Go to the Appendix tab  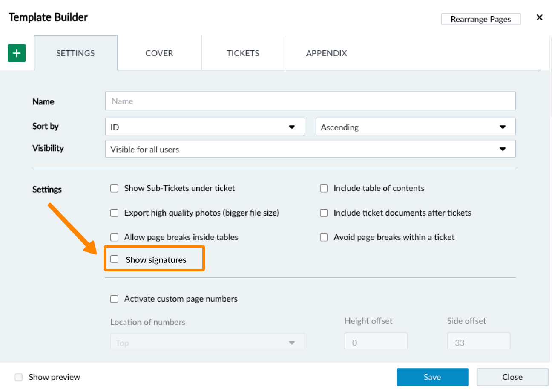326,53
